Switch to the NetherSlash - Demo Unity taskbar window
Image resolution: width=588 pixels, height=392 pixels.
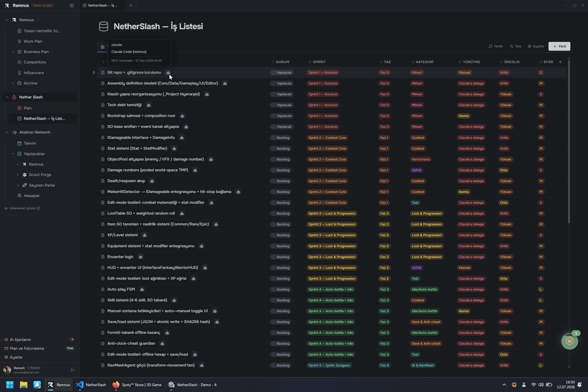pyautogui.click(x=193, y=385)
